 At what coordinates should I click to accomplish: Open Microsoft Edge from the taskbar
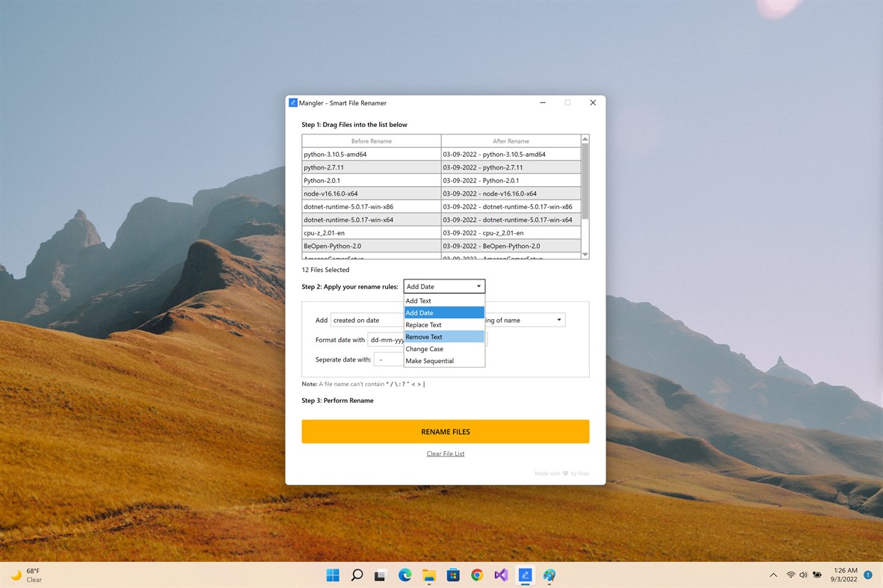pos(404,575)
